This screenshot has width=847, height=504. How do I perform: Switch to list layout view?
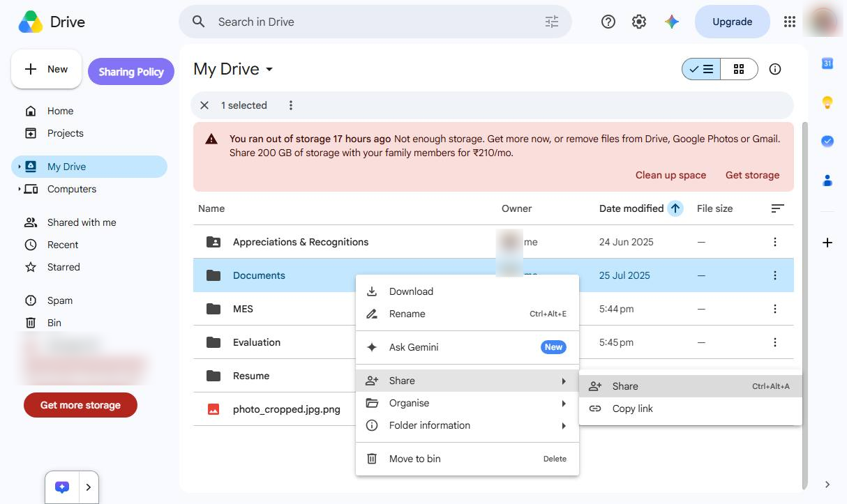[x=701, y=69]
